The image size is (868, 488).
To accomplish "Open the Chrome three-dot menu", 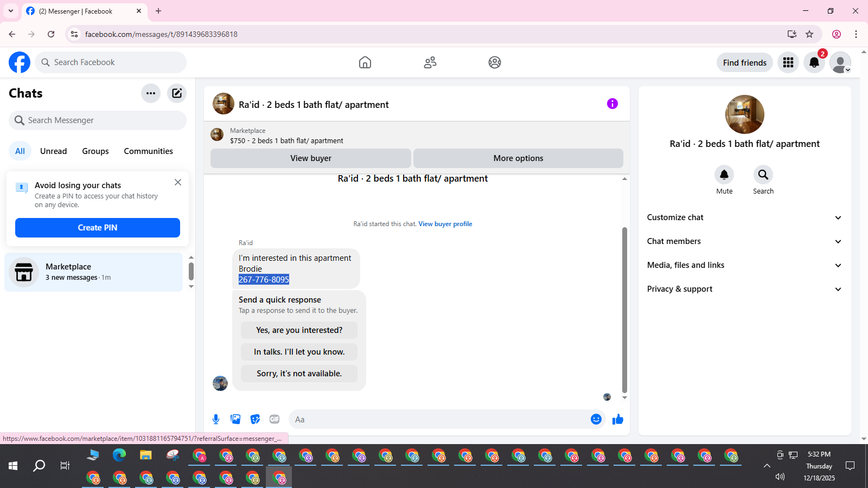I will (856, 34).
